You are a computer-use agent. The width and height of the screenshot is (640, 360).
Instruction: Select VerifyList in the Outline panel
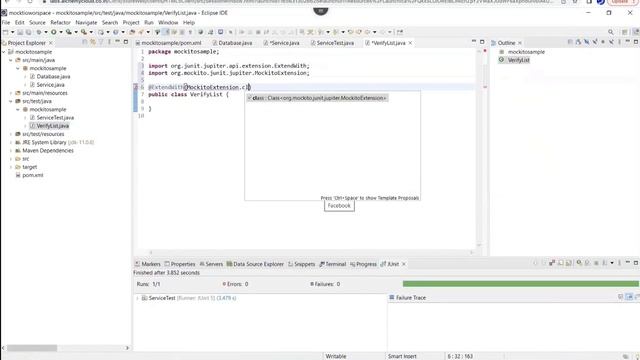click(518, 60)
